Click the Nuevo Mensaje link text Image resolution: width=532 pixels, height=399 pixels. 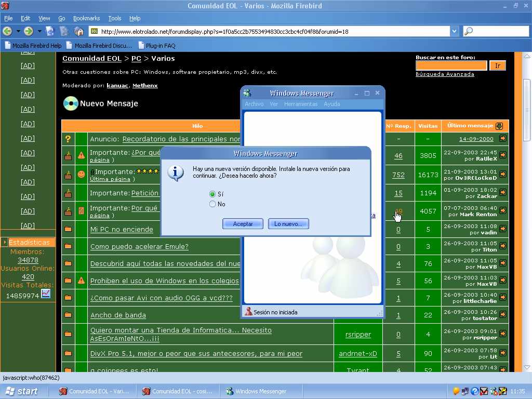click(109, 103)
